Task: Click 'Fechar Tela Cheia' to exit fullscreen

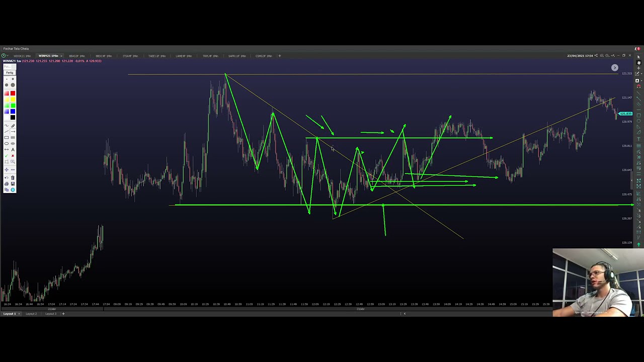Action: pos(16,49)
